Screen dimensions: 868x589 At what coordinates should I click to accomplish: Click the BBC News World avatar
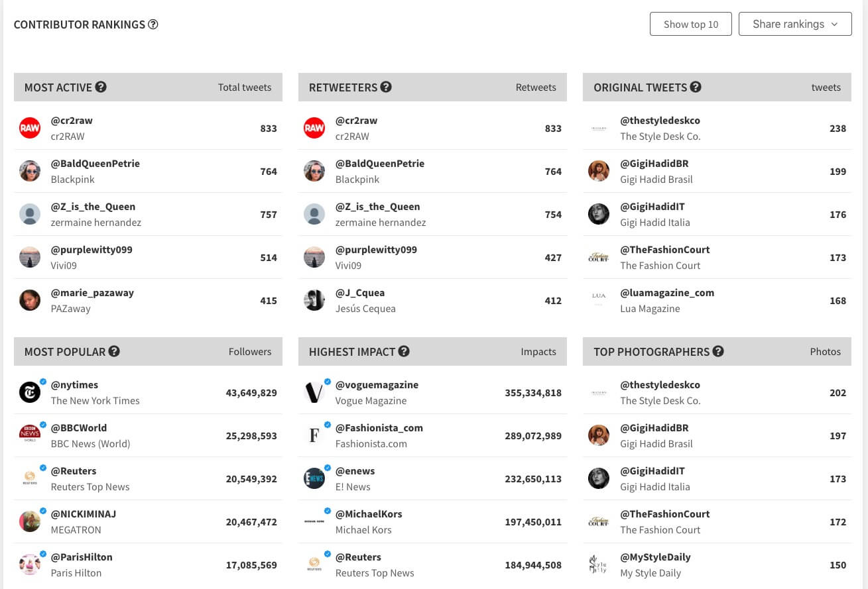click(x=29, y=435)
